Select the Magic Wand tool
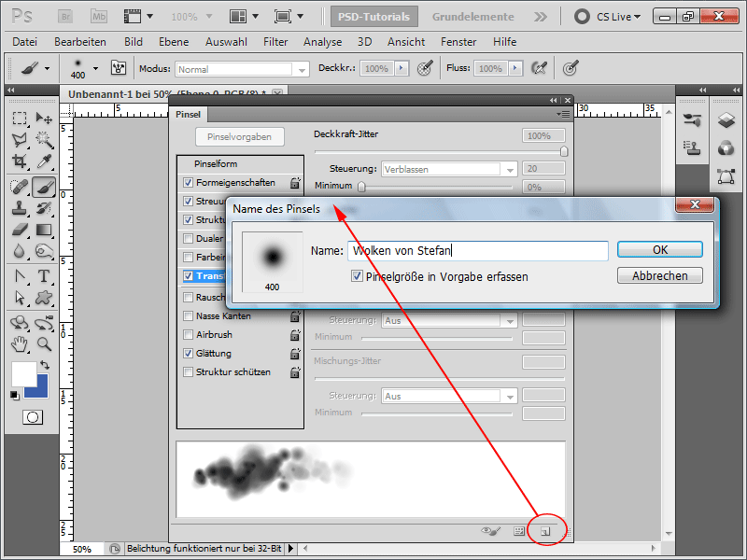747x560 pixels. tap(44, 139)
